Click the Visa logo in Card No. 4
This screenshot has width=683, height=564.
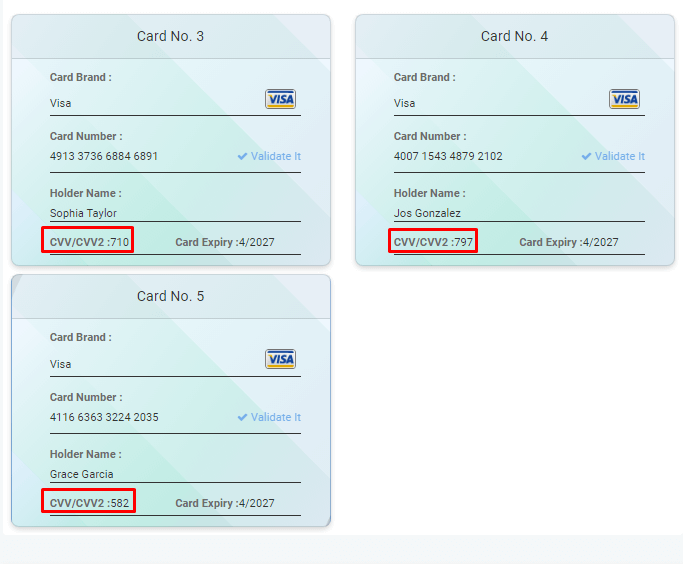(624, 99)
